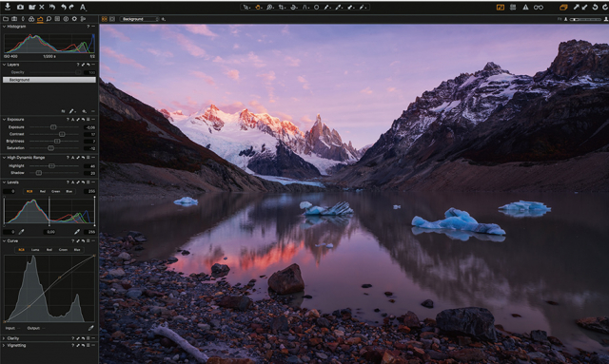609x364 pixels.
Task: Click the brush draw mask icon in Layers
Action: (x=72, y=111)
